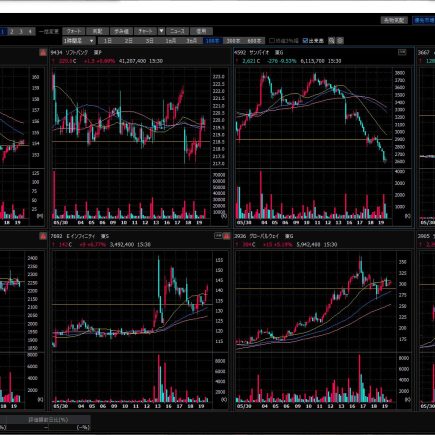Enable the unchecked checkbox left of volume option
The image size is (435, 435).
[x=272, y=41]
